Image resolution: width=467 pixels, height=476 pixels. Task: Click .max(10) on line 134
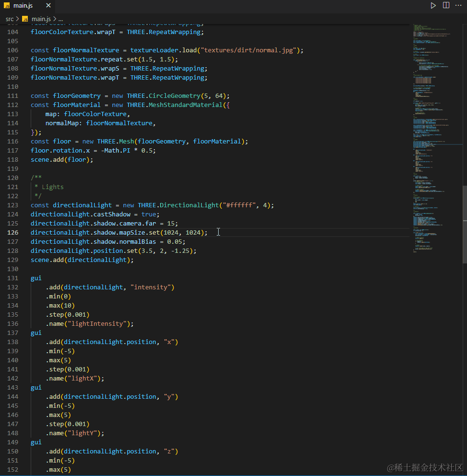click(x=60, y=305)
